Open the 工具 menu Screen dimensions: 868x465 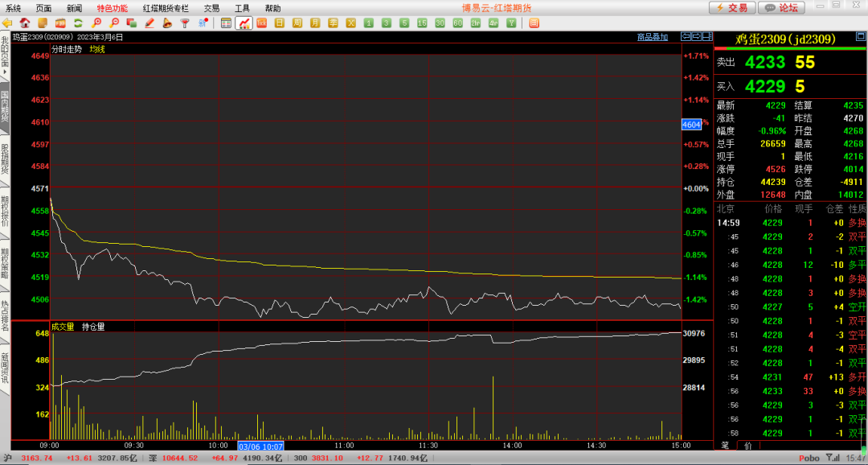coord(242,8)
